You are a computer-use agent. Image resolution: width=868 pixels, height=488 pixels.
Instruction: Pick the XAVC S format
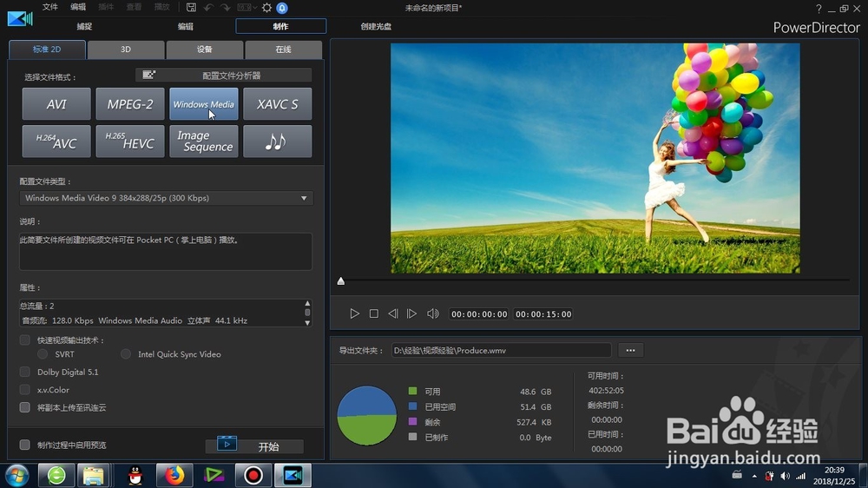[x=278, y=103]
